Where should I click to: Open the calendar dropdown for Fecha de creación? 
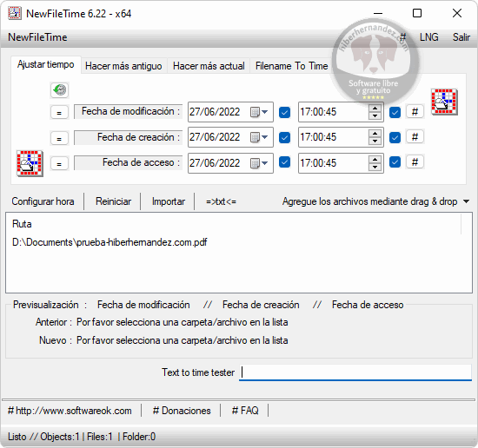259,137
